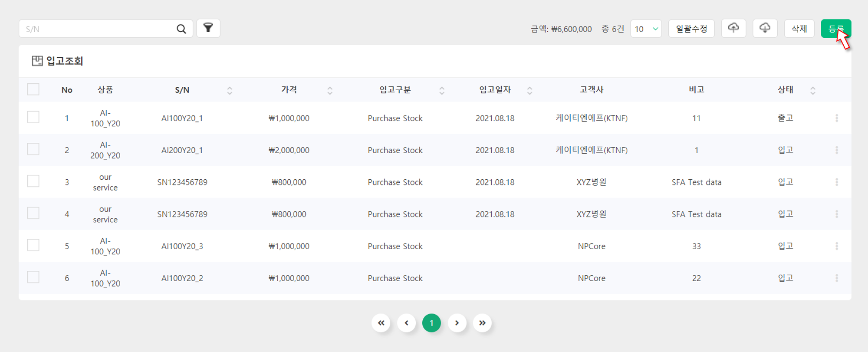
Task: Click the search magnifier icon
Action: pyautogui.click(x=181, y=29)
